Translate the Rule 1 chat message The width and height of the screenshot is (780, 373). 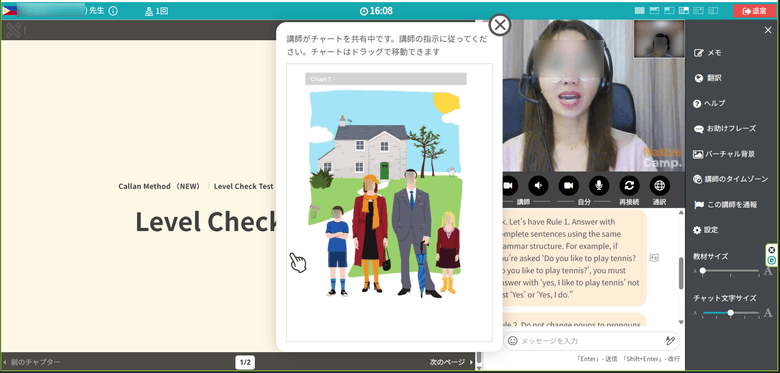[654, 258]
